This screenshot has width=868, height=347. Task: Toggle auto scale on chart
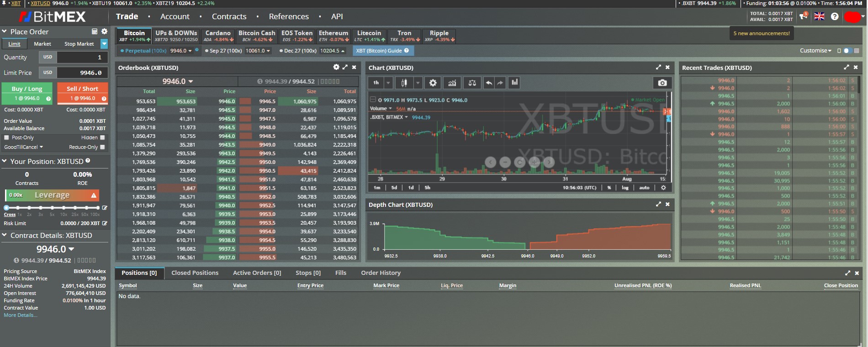click(x=644, y=188)
